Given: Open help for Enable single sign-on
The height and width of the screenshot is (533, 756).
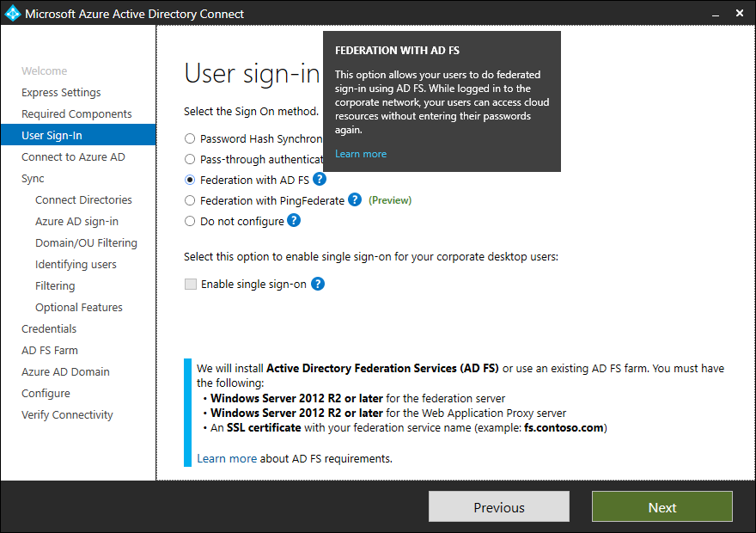Looking at the screenshot, I should click(317, 284).
